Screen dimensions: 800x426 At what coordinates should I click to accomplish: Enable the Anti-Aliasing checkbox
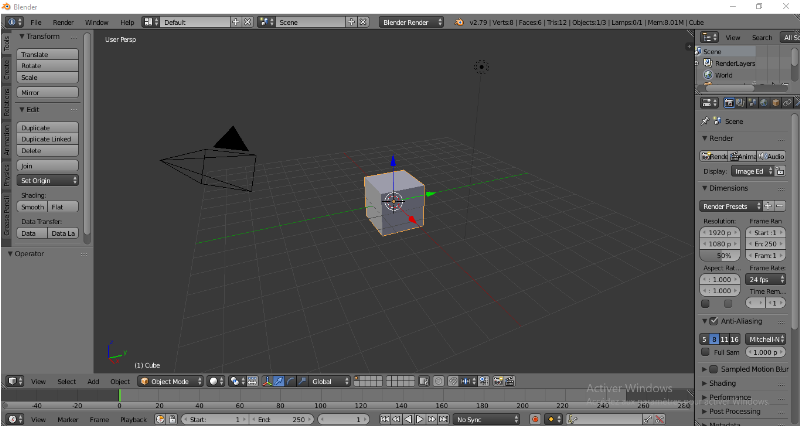[x=713, y=321]
